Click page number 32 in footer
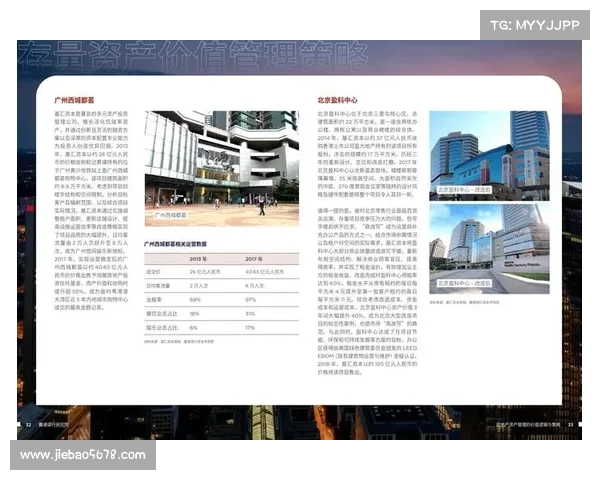 (x=28, y=424)
